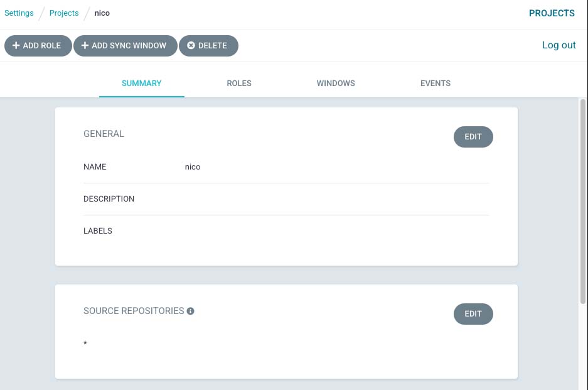The height and width of the screenshot is (390, 588).
Task: Click the Log out link
Action: [559, 45]
